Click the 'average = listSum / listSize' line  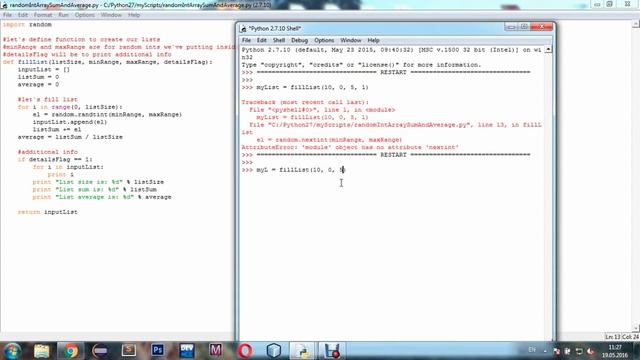pyautogui.click(x=70, y=137)
